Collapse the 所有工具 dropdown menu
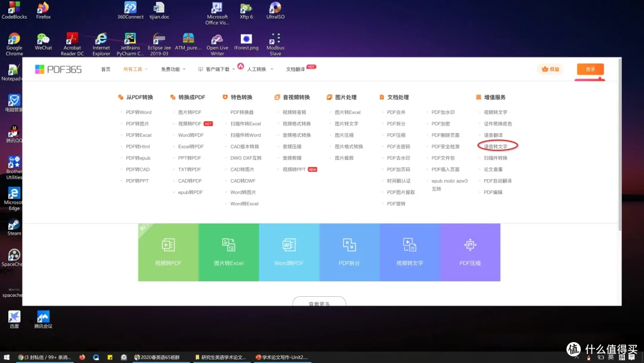The height and width of the screenshot is (363, 644). pos(135,69)
